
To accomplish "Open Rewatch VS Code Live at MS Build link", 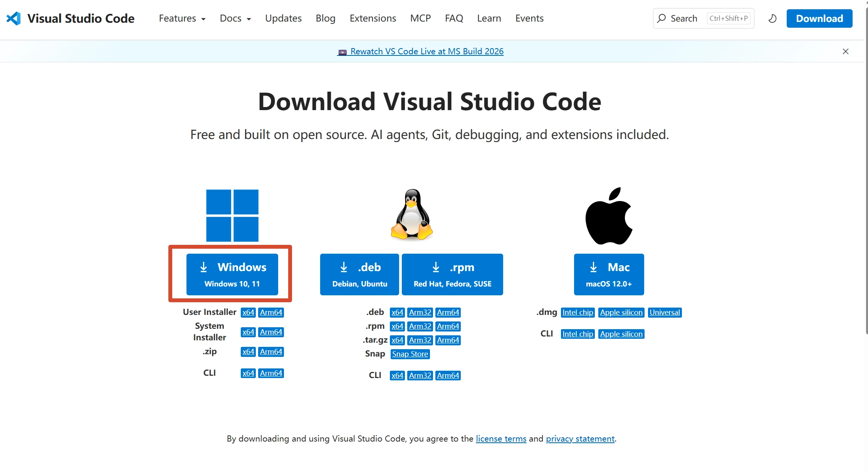I will pos(420,52).
